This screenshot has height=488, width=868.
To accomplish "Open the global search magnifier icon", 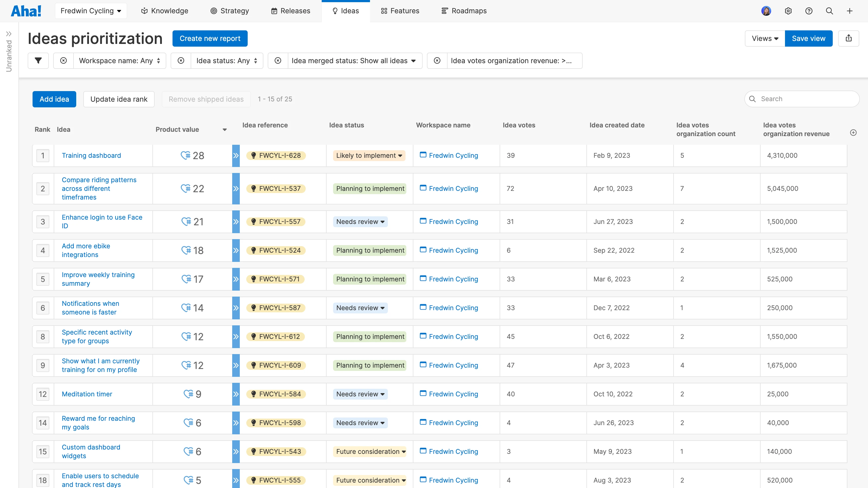I will tap(829, 11).
